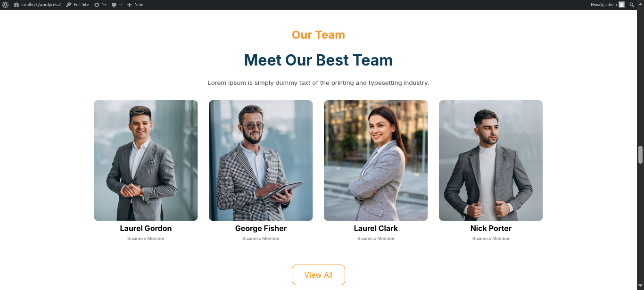Open the WordPress logo menu
The height and width of the screenshot is (290, 644).
[6, 5]
